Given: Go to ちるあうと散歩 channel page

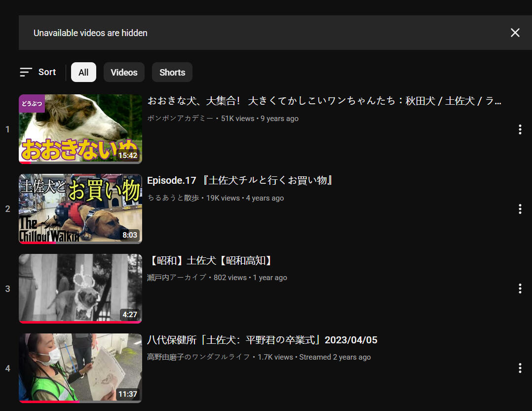Looking at the screenshot, I should 173,198.
